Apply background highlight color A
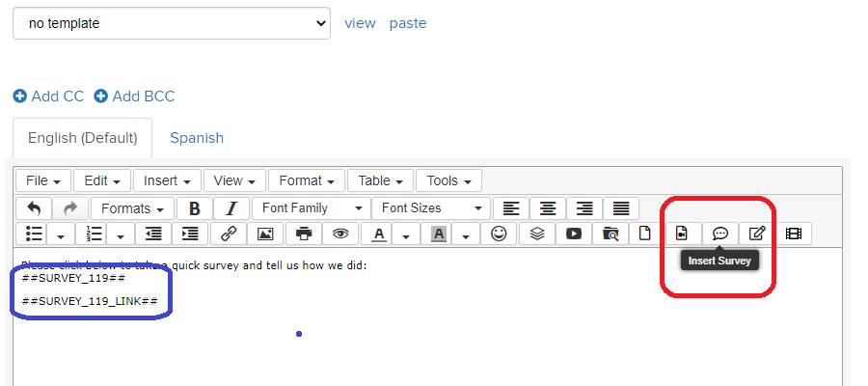The width and height of the screenshot is (868, 386). pyautogui.click(x=439, y=234)
